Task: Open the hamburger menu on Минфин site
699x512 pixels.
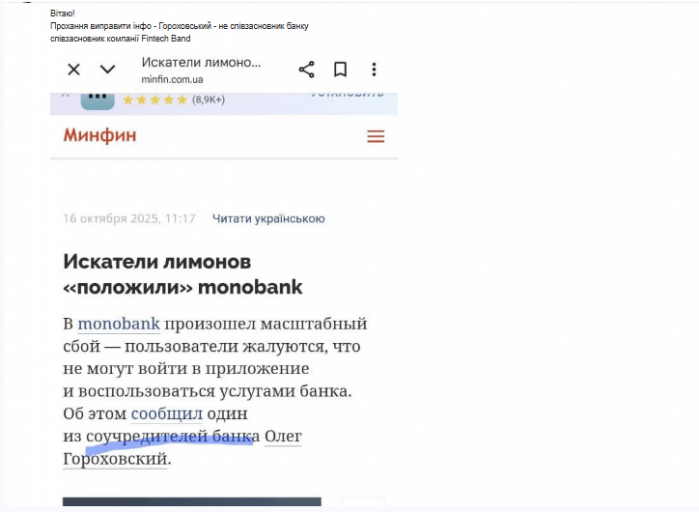Action: coord(376,136)
